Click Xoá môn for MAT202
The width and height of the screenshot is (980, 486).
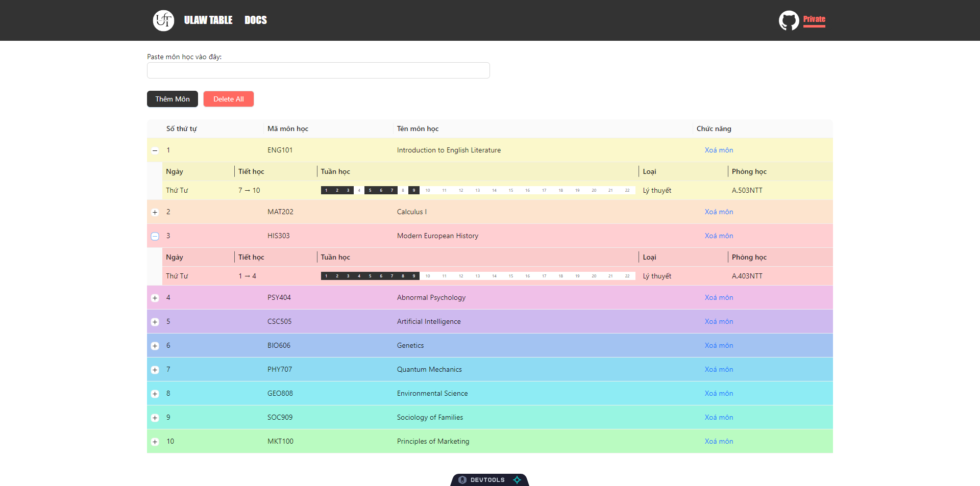tap(719, 212)
